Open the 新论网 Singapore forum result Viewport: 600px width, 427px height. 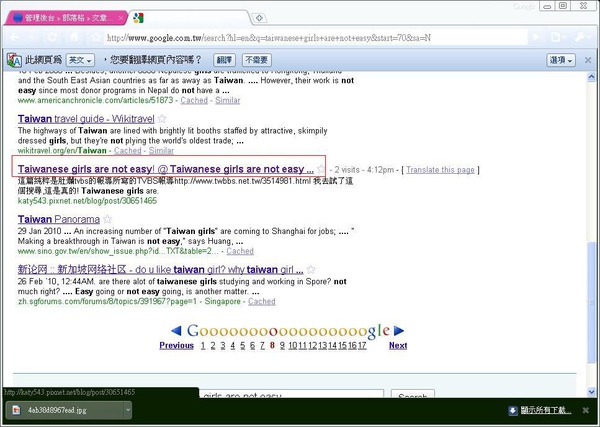[x=161, y=269]
